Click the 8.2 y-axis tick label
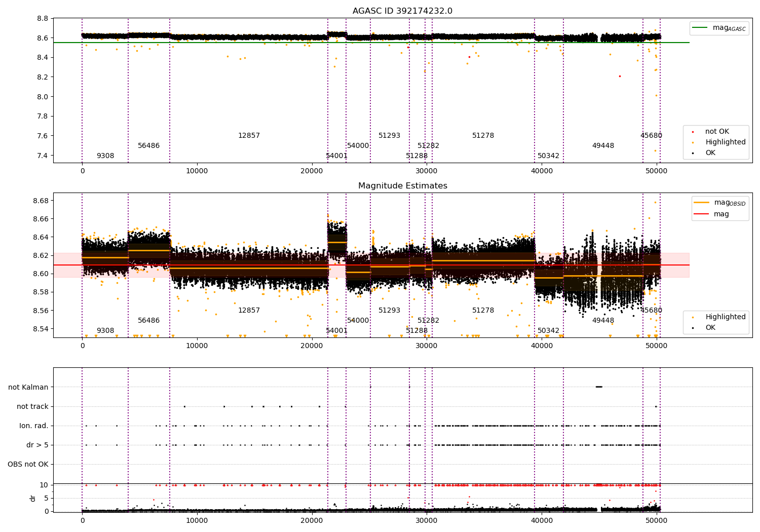760x532 pixels. tap(43, 77)
